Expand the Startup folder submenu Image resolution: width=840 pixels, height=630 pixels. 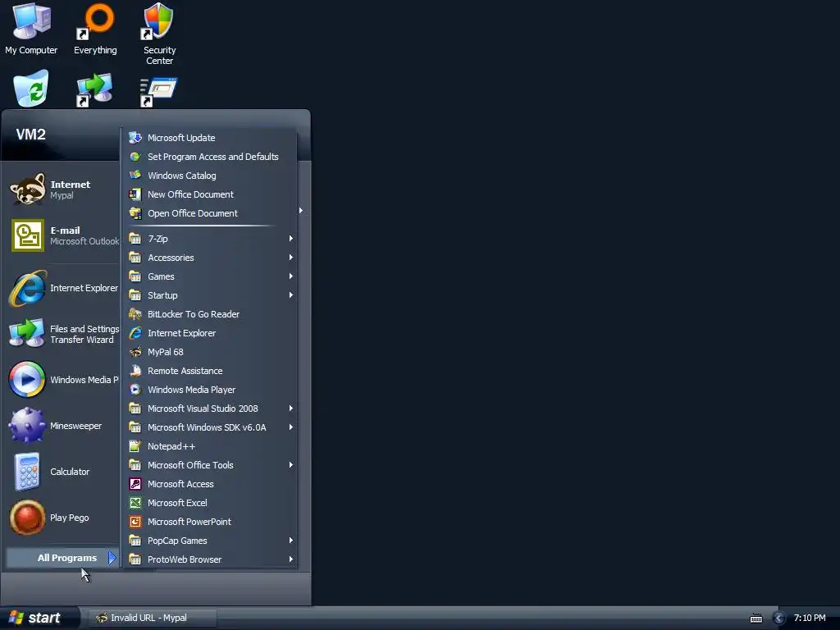[209, 295]
